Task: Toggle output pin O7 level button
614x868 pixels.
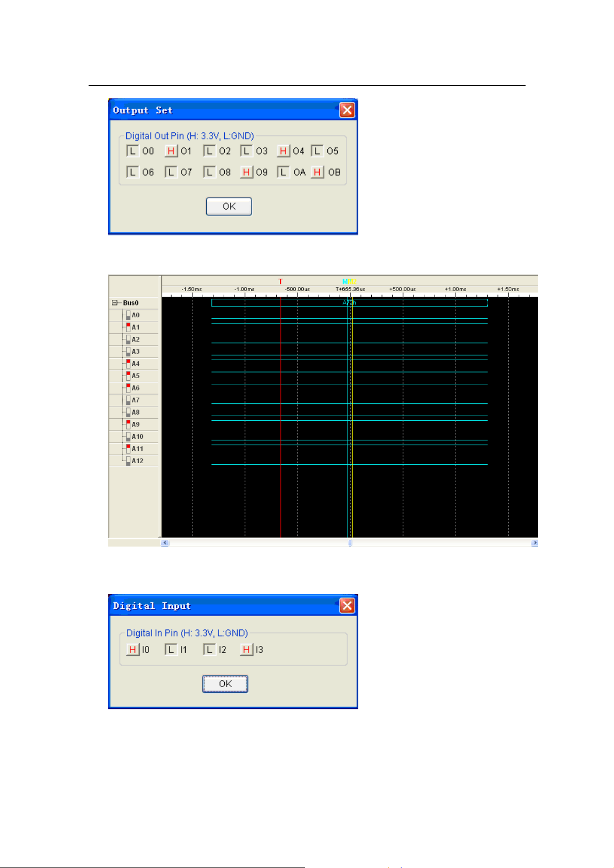Action: (x=171, y=172)
